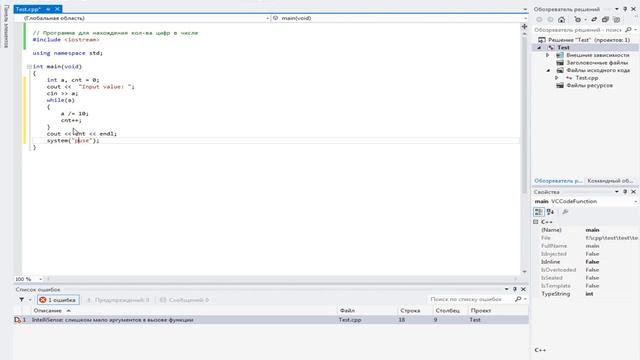The image size is (640, 360).
Task: Close the Test.cpp editor tab
Action: click(57, 9)
